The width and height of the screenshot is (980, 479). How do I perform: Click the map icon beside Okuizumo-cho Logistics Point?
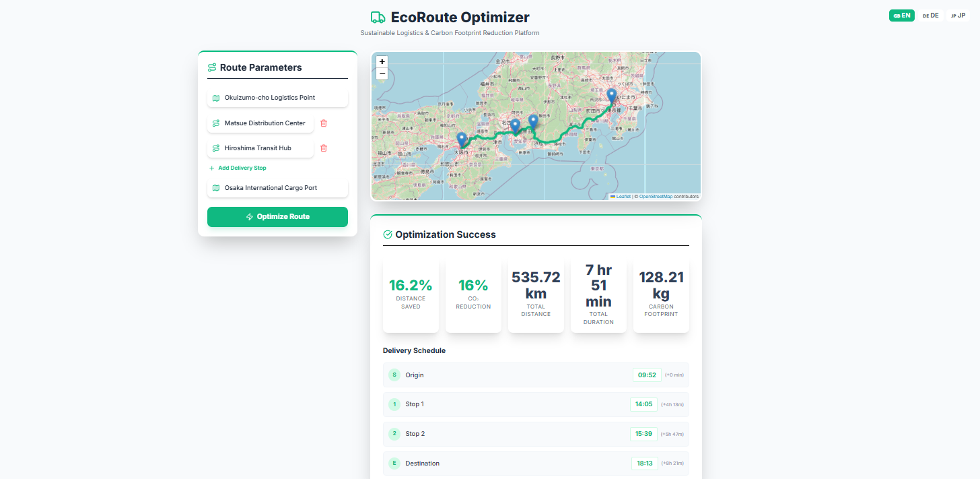215,98
